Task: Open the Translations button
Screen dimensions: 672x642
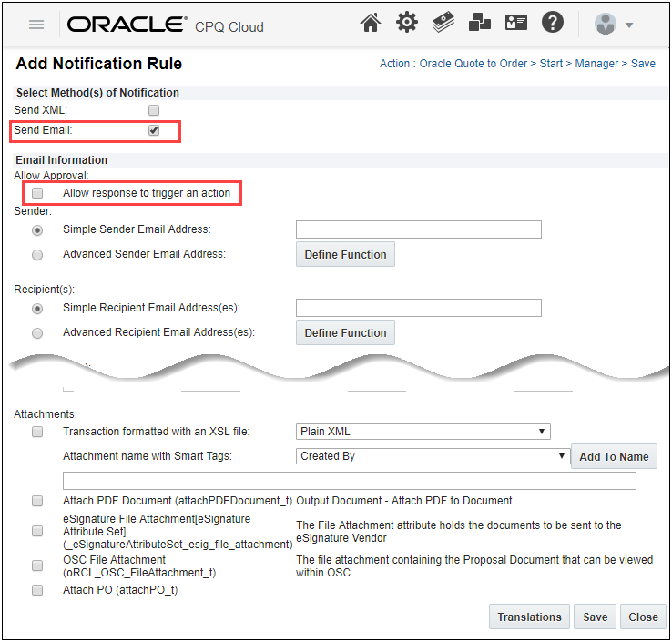Action: (x=529, y=617)
